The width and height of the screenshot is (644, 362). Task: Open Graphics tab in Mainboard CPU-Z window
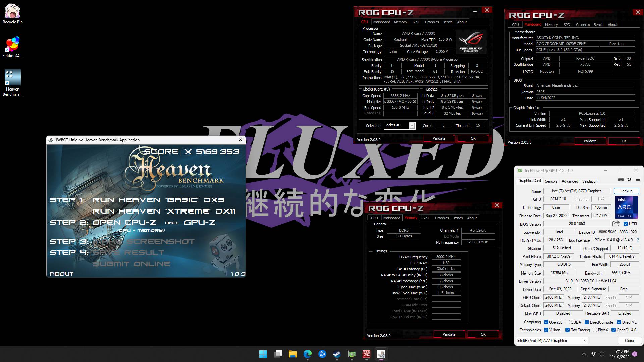pyautogui.click(x=583, y=25)
